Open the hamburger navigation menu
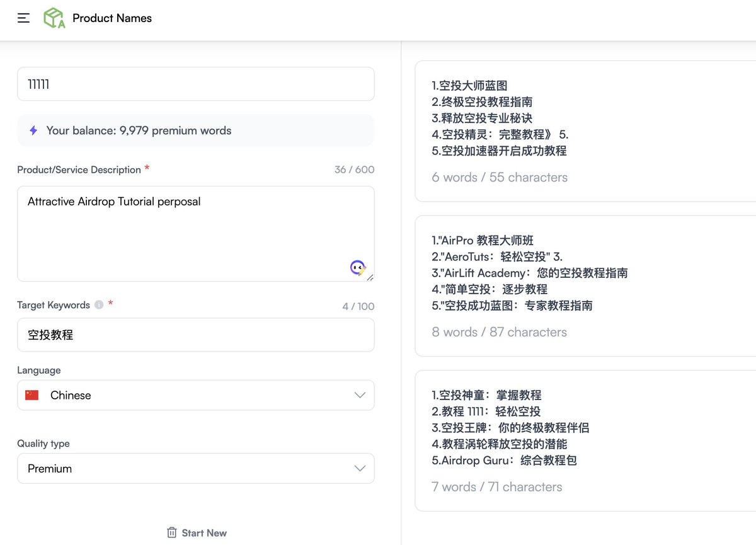 tap(23, 18)
